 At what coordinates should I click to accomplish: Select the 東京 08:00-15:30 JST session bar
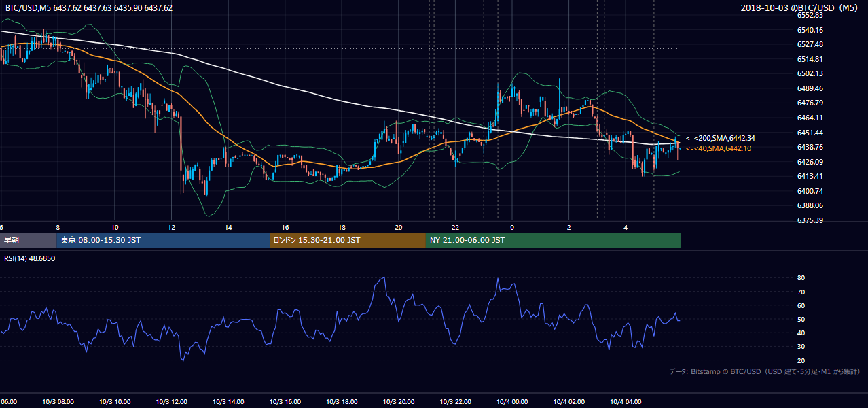164,240
